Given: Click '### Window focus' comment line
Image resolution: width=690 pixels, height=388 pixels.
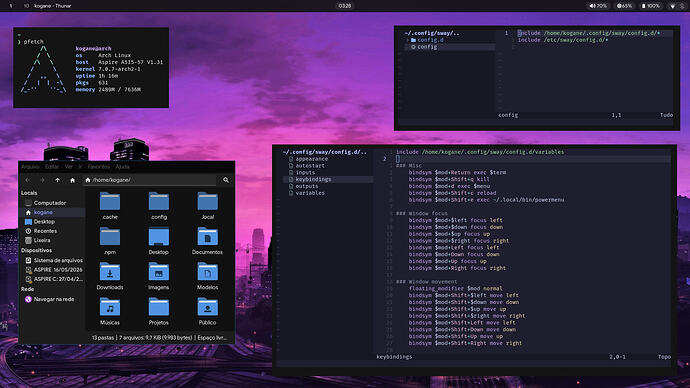Looking at the screenshot, I should pyautogui.click(x=422, y=213).
